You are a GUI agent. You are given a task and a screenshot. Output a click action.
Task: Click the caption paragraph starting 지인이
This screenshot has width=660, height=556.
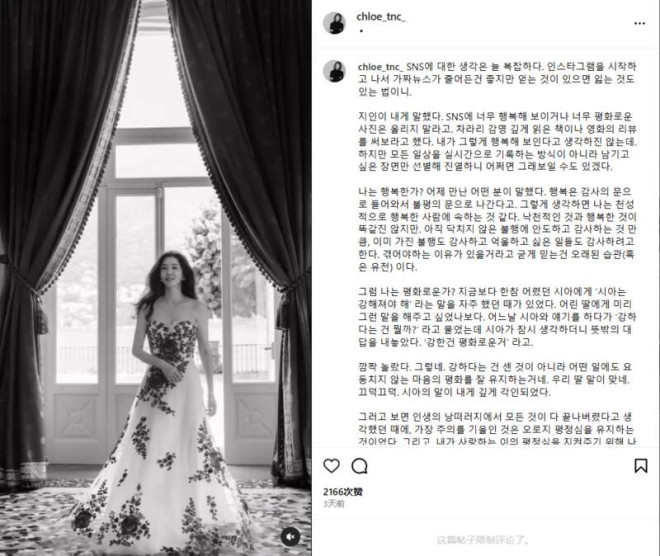(x=497, y=141)
